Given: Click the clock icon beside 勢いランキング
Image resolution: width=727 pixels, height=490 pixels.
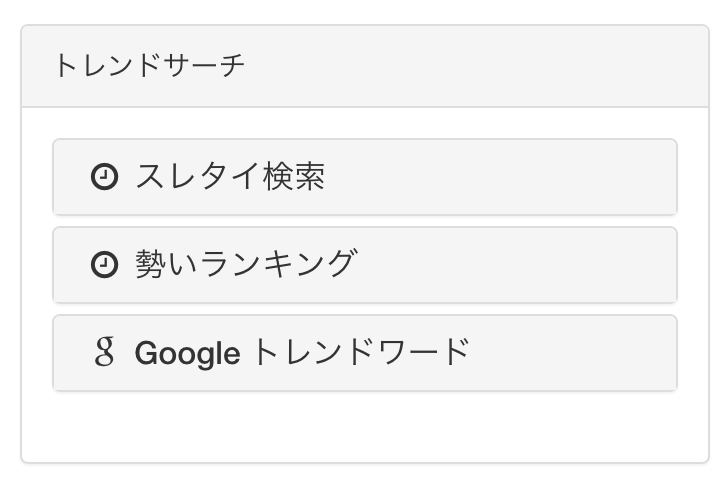Looking at the screenshot, I should tap(104, 265).
